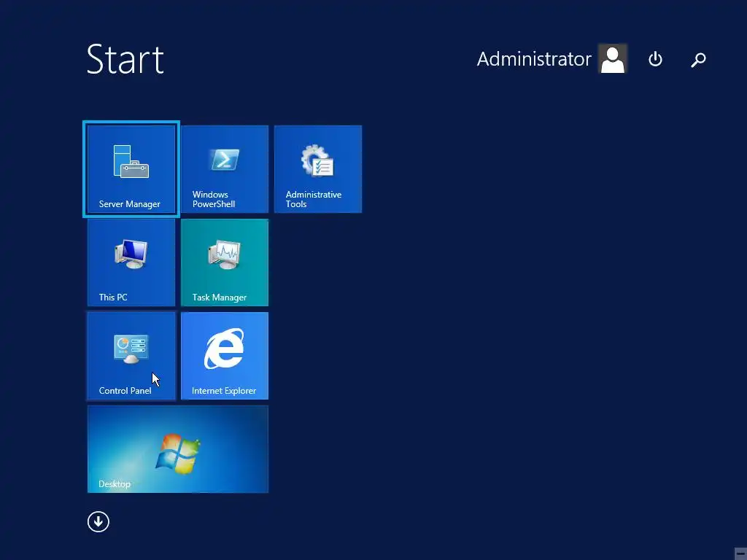Open the Server Manager tile

click(x=131, y=169)
